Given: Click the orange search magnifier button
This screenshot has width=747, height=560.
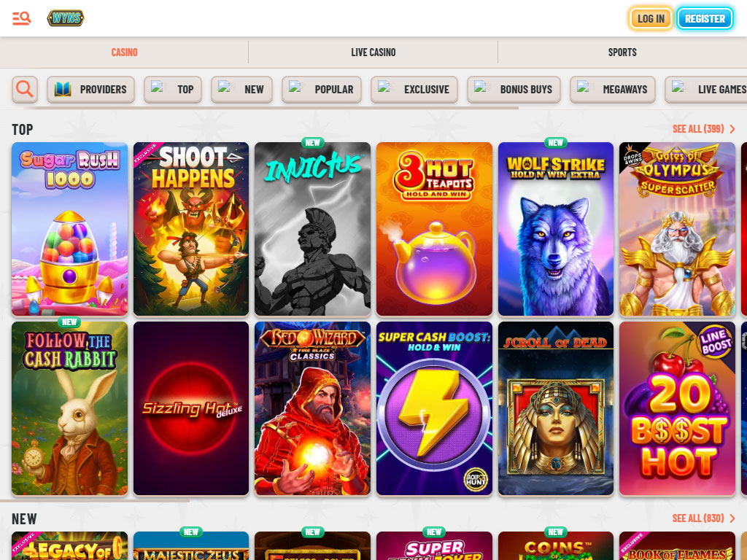Looking at the screenshot, I should click(x=25, y=89).
